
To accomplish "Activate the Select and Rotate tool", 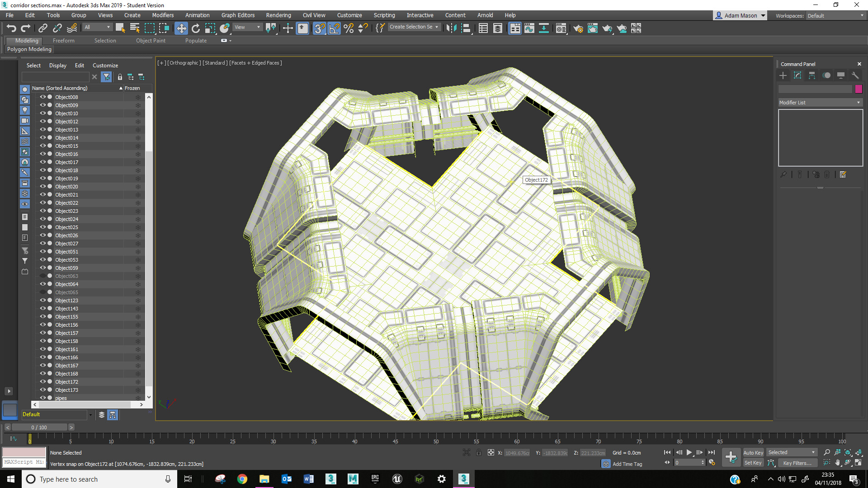I will [196, 28].
